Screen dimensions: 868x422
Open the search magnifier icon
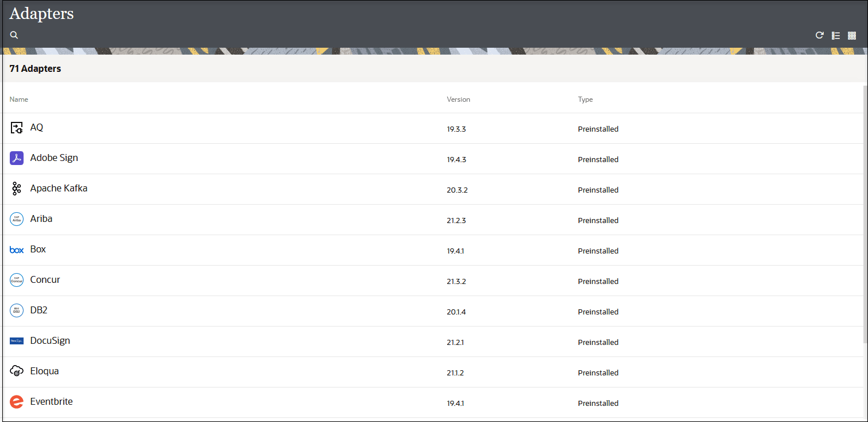[14, 35]
